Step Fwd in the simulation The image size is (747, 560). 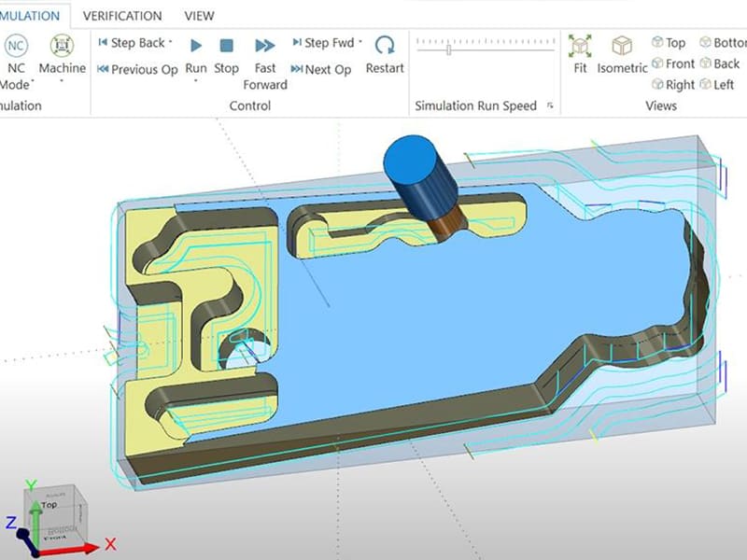click(x=323, y=43)
